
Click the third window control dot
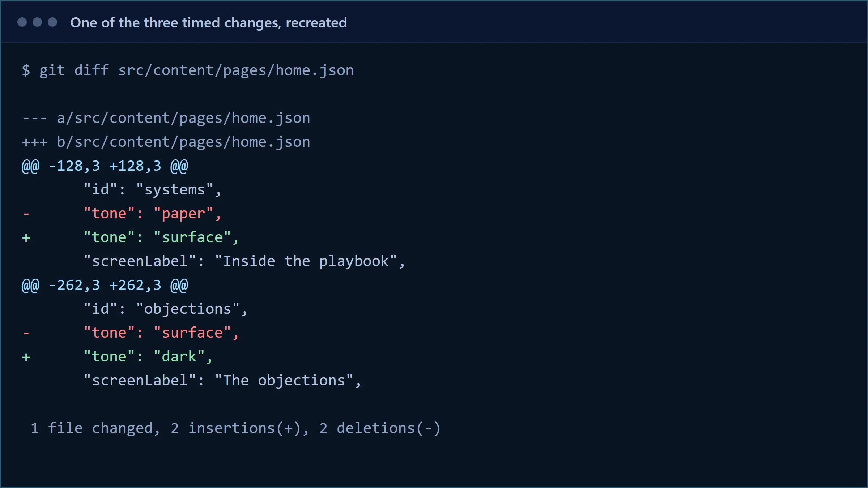pyautogui.click(x=52, y=22)
